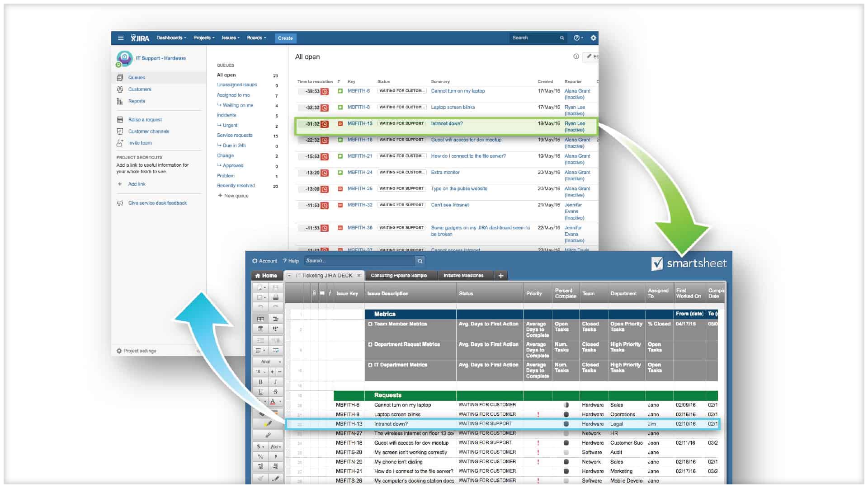Click the Customer channels icon
The width and height of the screenshot is (868, 488).
click(120, 131)
